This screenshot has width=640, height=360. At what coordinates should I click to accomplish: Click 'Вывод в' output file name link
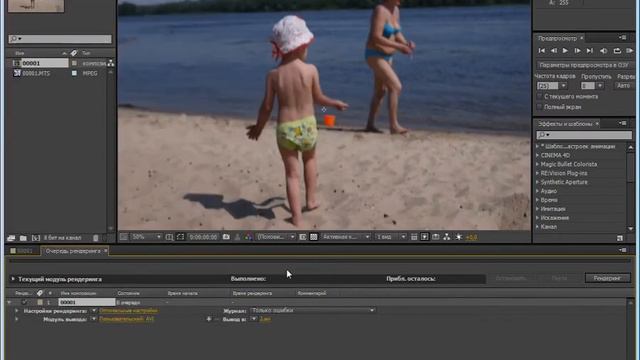pyautogui.click(x=265, y=319)
